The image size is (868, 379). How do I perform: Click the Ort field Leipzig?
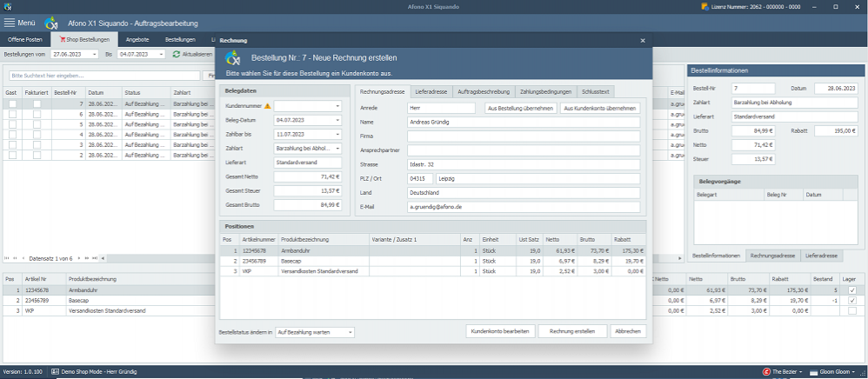[x=538, y=179]
